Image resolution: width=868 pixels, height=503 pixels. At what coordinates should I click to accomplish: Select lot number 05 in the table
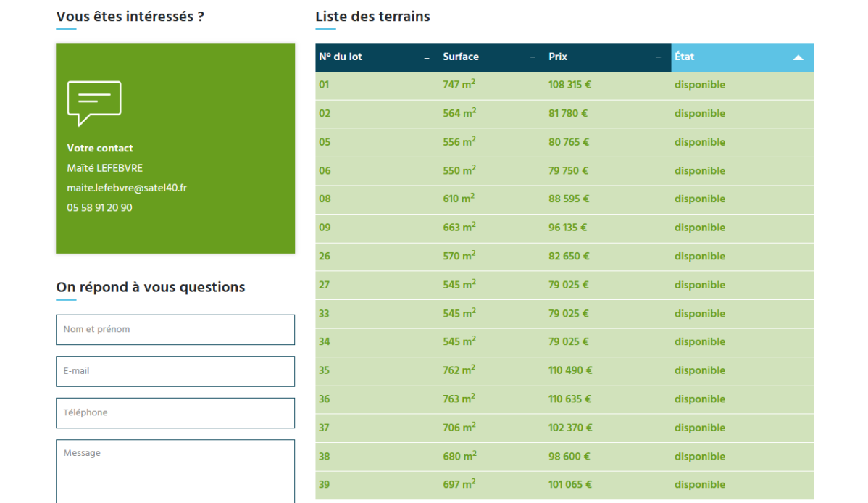[x=325, y=142]
